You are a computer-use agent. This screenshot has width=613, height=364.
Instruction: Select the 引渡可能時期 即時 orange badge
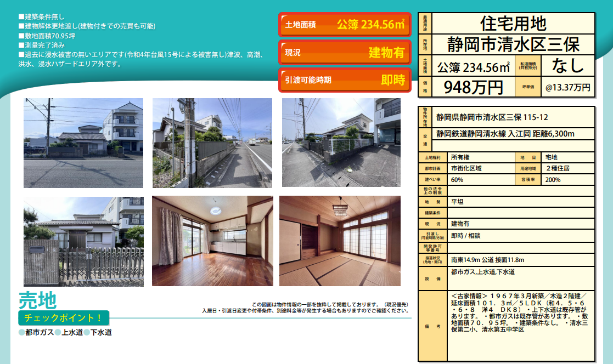[345, 80]
